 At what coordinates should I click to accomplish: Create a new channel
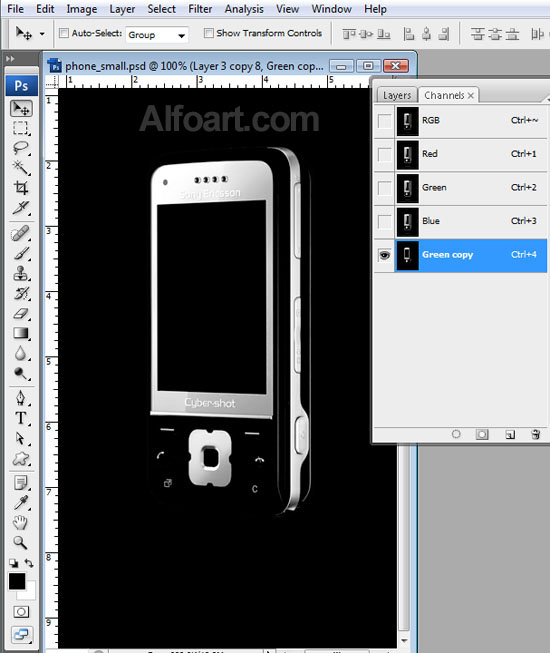tap(510, 435)
